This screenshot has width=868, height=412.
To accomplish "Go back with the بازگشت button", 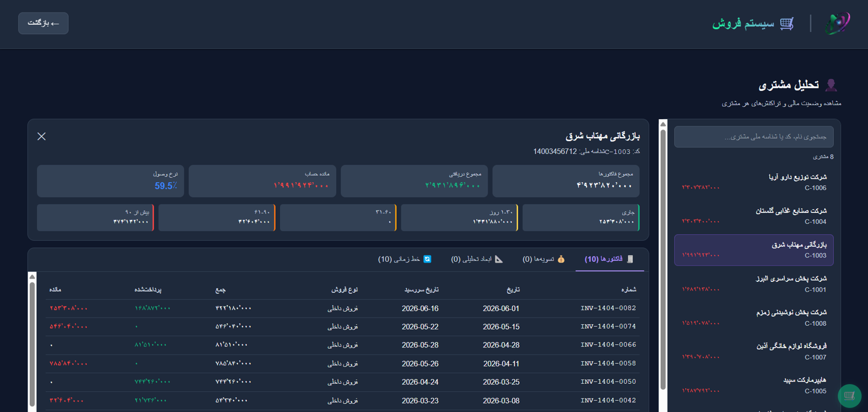I will [43, 23].
